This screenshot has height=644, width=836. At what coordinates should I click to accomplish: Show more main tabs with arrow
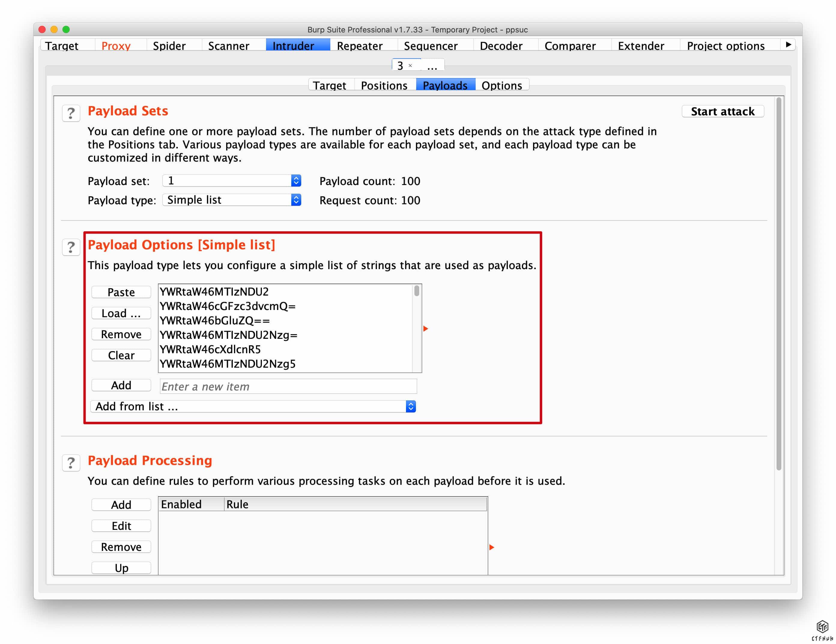tap(788, 45)
